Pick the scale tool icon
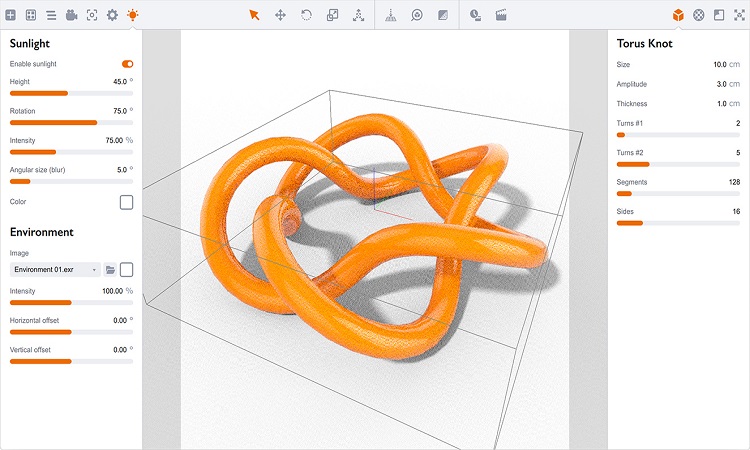Screen dimensions: 750x450 (x=332, y=15)
